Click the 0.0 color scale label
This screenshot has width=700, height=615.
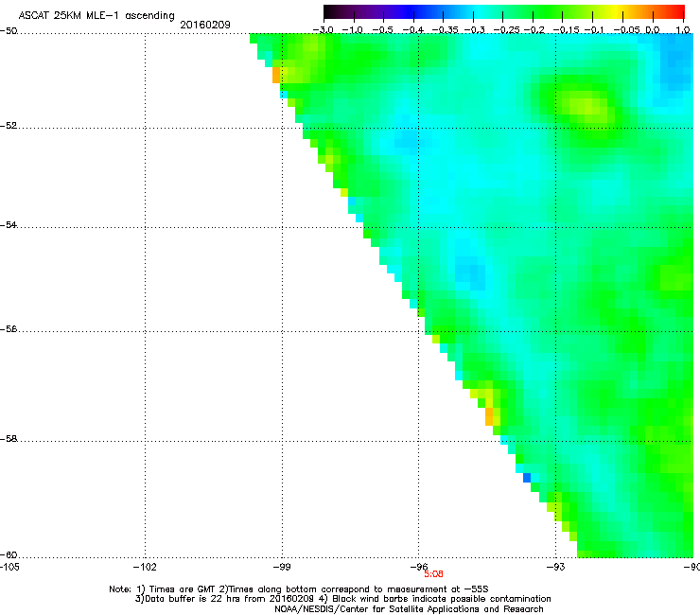[653, 30]
